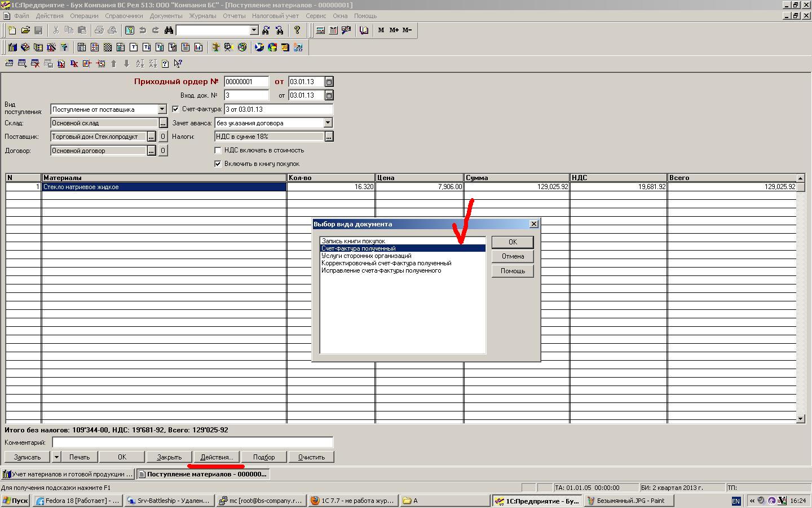Open calendar picker for order date
Viewport: 812px width, 508px height.
tap(329, 82)
